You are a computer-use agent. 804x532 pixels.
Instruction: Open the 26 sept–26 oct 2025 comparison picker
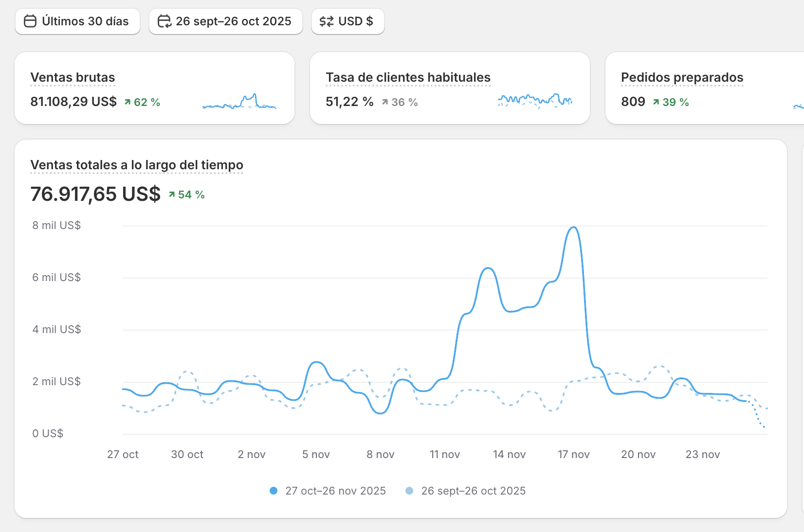tap(226, 21)
